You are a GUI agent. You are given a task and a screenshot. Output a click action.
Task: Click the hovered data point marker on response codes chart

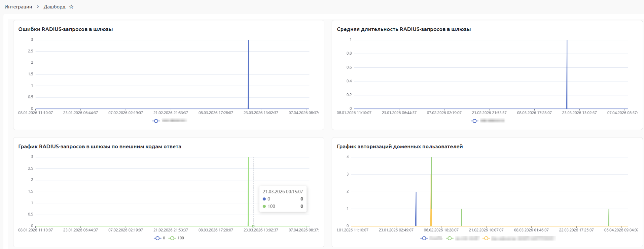click(x=253, y=226)
